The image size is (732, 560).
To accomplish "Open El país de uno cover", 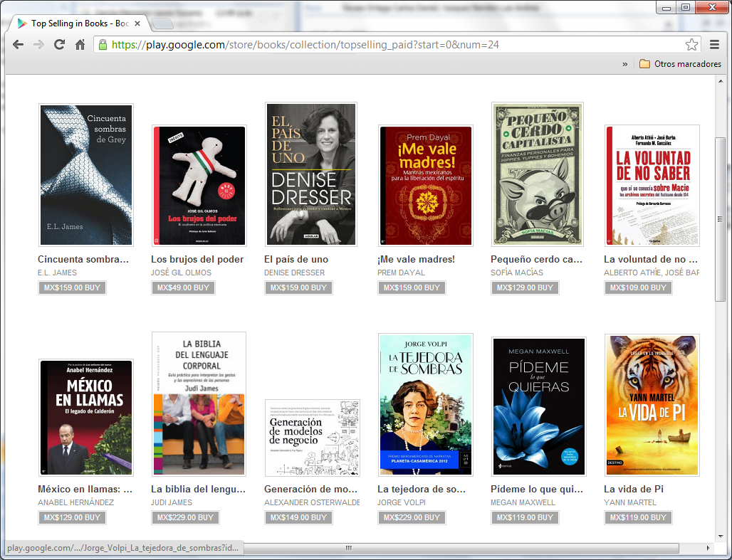I will pos(311,174).
